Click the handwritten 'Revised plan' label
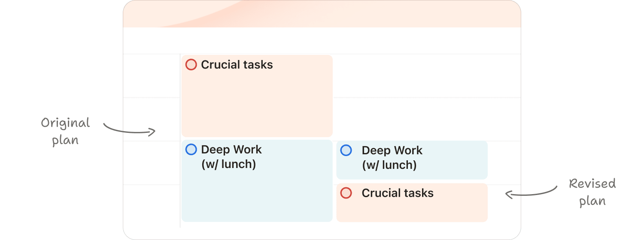644x240 pixels. tap(592, 192)
